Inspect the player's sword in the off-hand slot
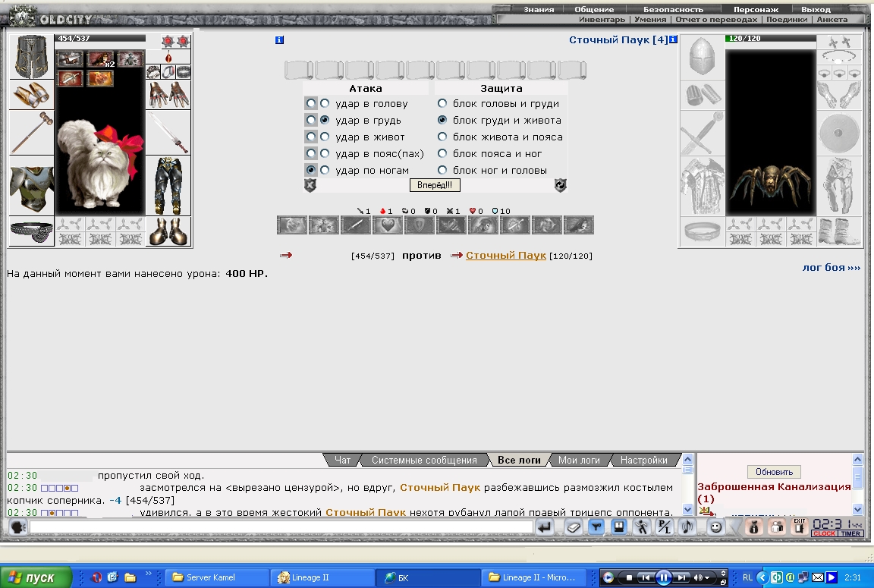The height and width of the screenshot is (588, 874). pos(168,132)
